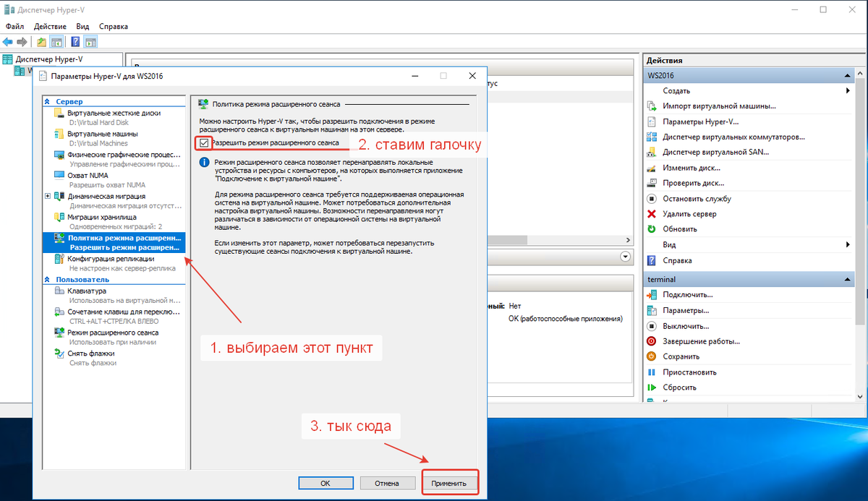This screenshot has width=868, height=501.
Task: Click the Действия pane header
Action: tap(754, 60)
